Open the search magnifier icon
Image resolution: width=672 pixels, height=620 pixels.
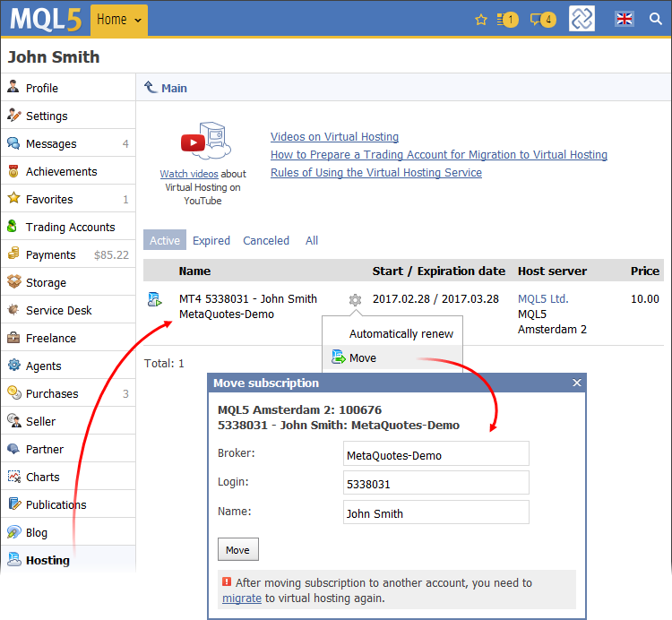[655, 19]
